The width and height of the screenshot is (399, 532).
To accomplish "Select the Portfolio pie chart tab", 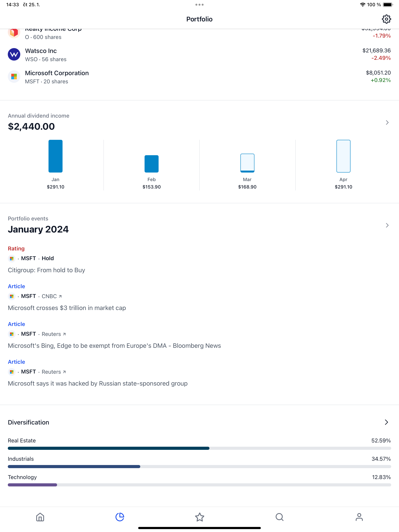I will coord(120,517).
